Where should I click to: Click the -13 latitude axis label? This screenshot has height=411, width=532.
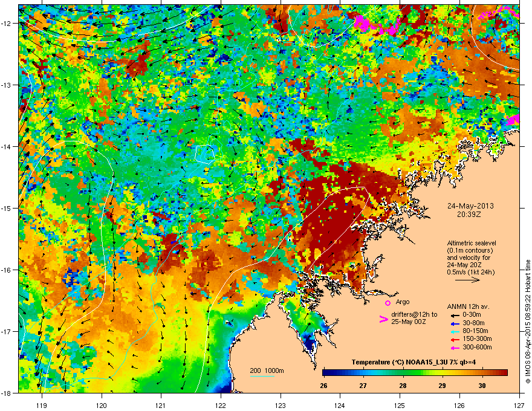point(6,85)
